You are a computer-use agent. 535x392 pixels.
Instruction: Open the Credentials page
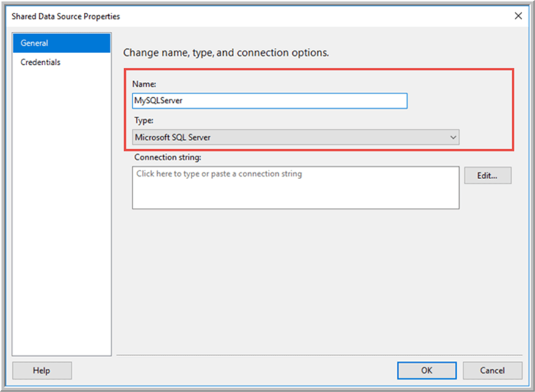pos(40,62)
